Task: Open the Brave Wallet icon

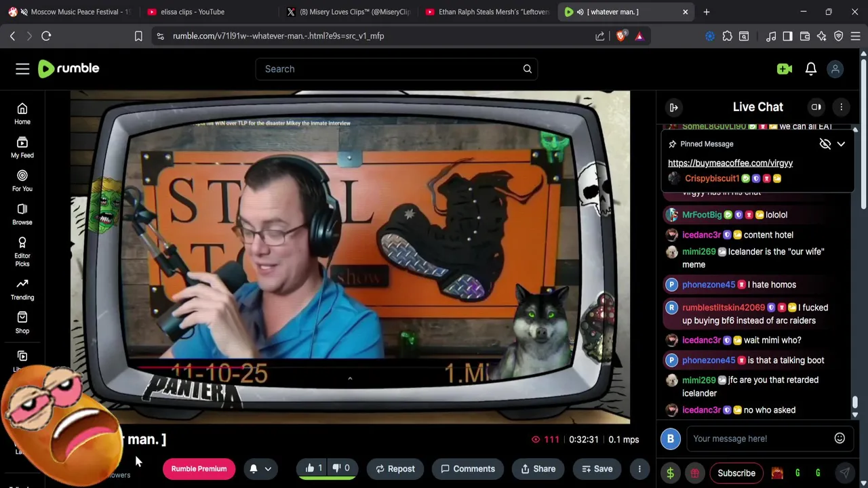Action: (805, 36)
